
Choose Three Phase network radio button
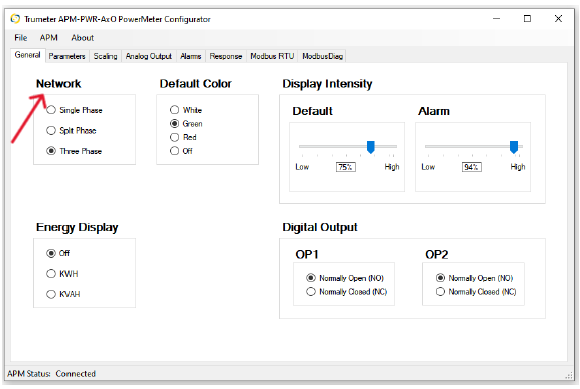[74, 151]
